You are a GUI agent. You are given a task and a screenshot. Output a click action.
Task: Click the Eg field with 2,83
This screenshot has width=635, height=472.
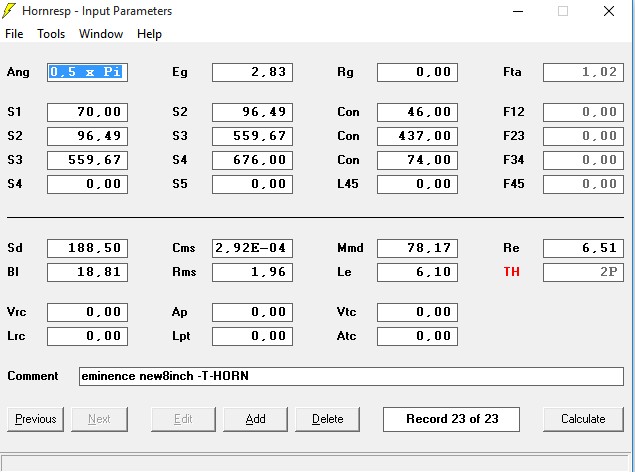point(252,72)
